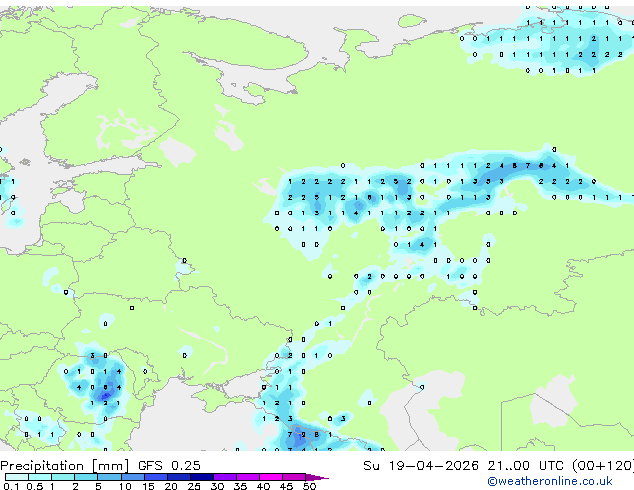Click the "35" legend label
Screen dimensions: 634x490
[x=240, y=486]
